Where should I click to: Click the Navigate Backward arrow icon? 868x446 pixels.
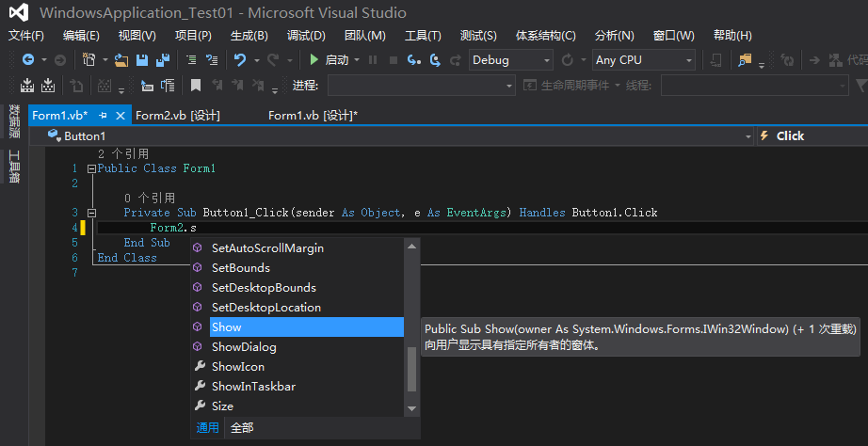27,60
